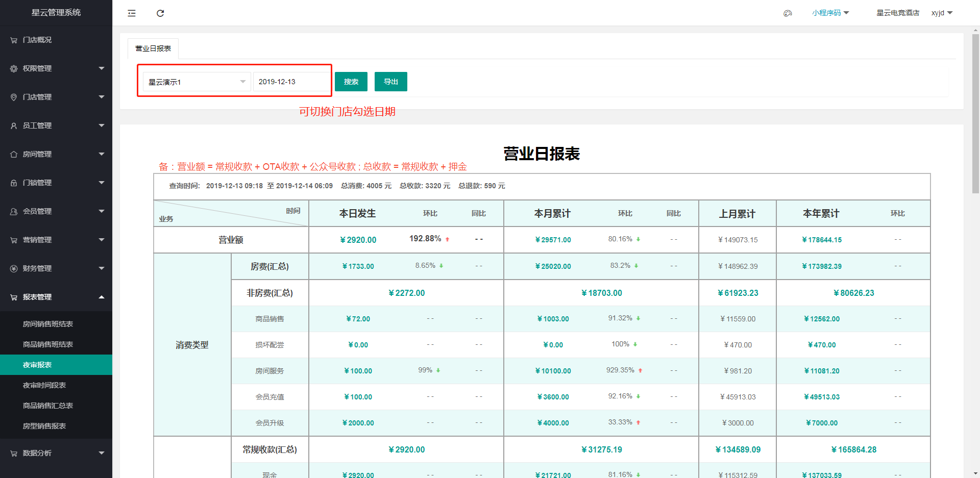Expand the 门店管理 menu arrow
Image resolution: width=980 pixels, height=478 pixels.
click(x=102, y=97)
